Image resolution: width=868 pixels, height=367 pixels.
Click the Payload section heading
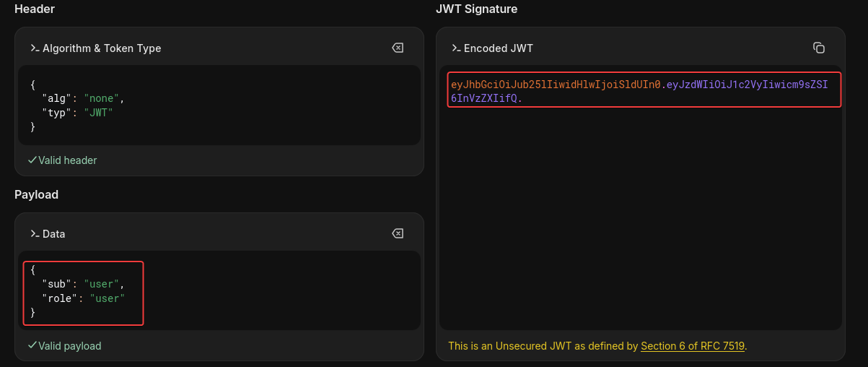[36, 194]
